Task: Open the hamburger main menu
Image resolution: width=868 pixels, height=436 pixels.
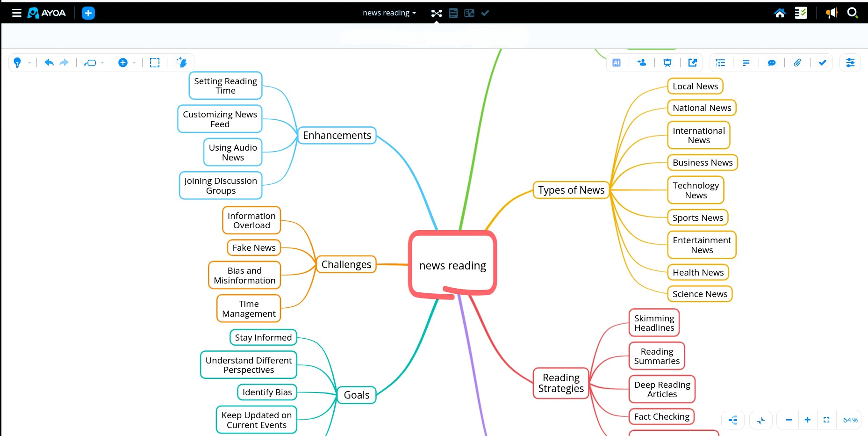Action: [x=17, y=13]
